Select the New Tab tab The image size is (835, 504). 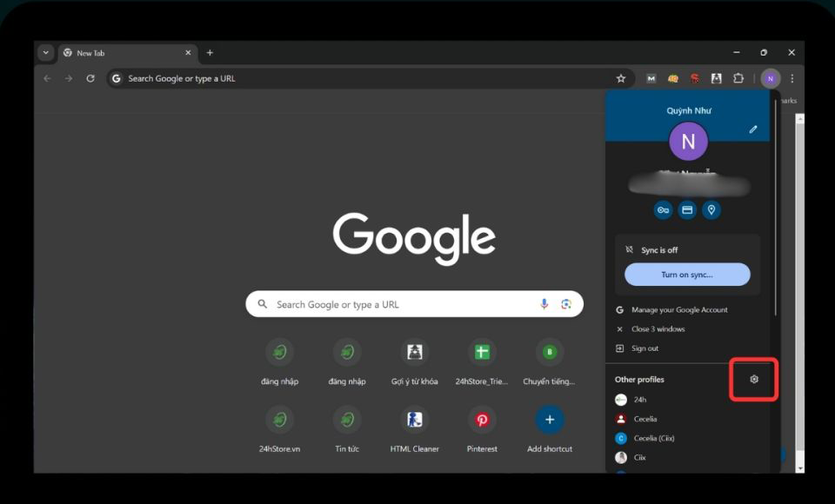coord(128,53)
